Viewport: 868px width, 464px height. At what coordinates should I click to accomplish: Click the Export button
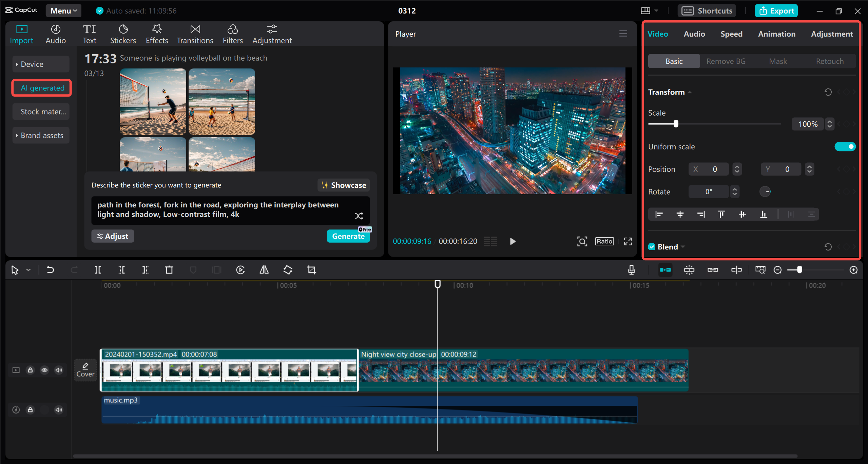776,11
